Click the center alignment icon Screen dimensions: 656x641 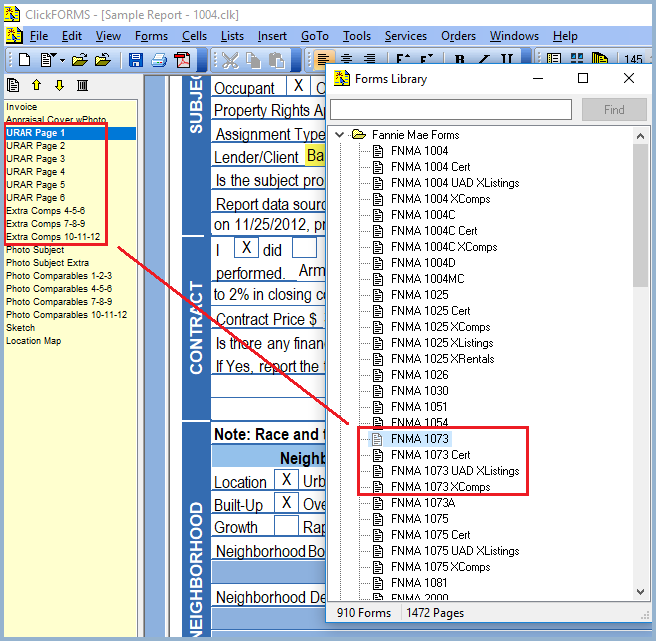(x=346, y=59)
